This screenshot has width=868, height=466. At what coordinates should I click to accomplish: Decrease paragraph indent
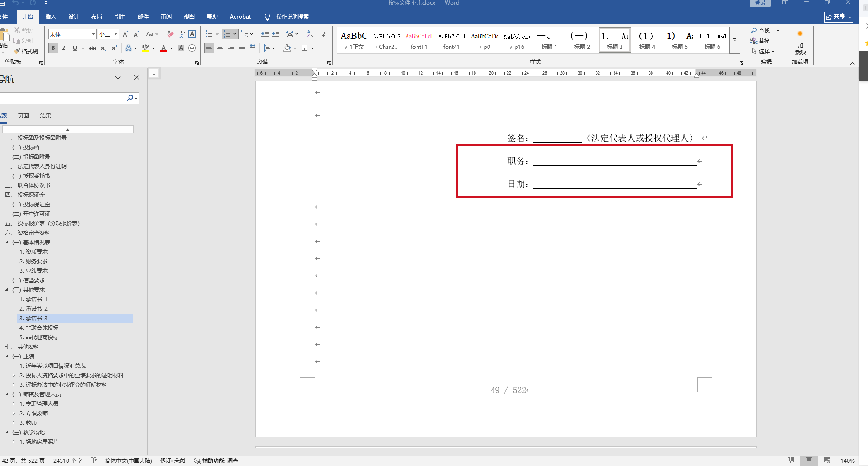265,34
